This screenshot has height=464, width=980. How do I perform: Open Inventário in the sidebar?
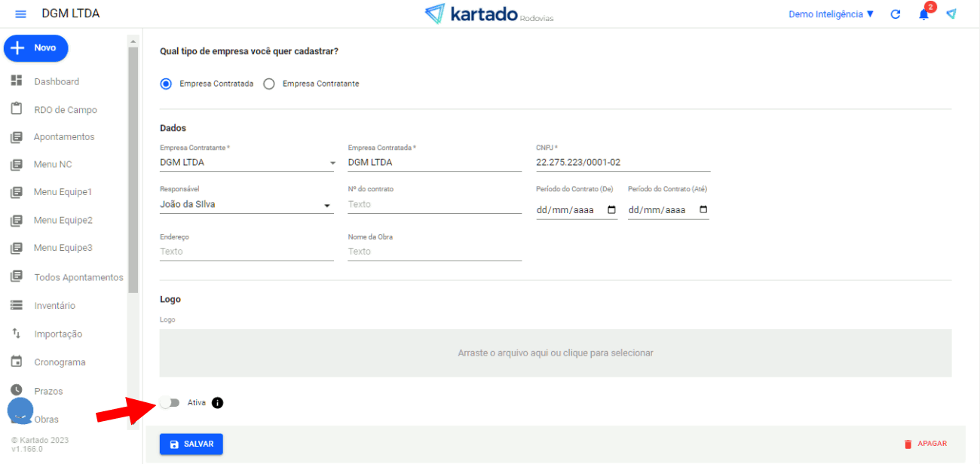(x=54, y=306)
